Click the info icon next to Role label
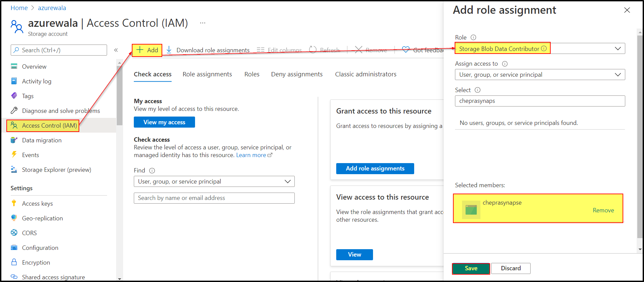 pos(473,38)
